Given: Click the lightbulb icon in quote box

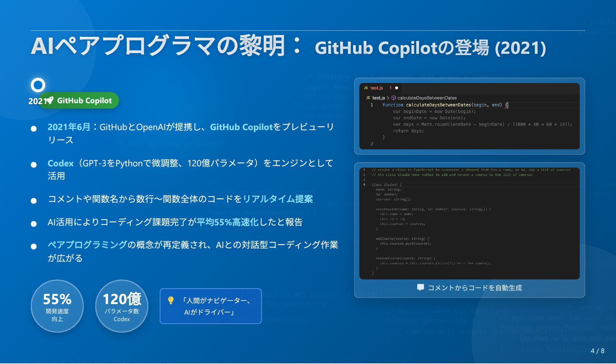Looking at the screenshot, I should click(x=171, y=300).
